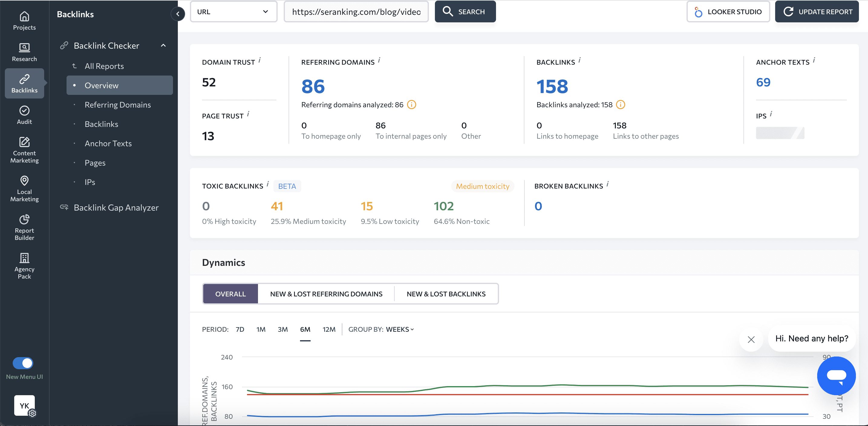This screenshot has width=868, height=426.
Task: Open Backlink Gap Analyzer
Action: (x=116, y=207)
